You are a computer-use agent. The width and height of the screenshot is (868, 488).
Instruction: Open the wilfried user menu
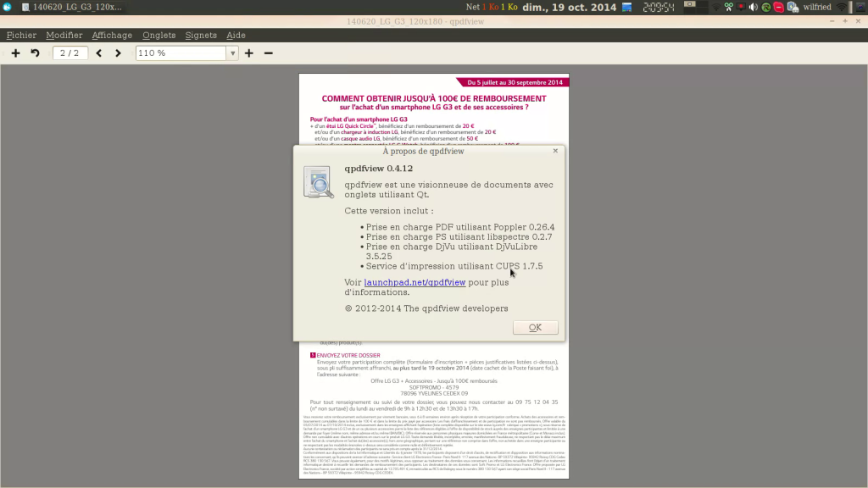tap(817, 7)
